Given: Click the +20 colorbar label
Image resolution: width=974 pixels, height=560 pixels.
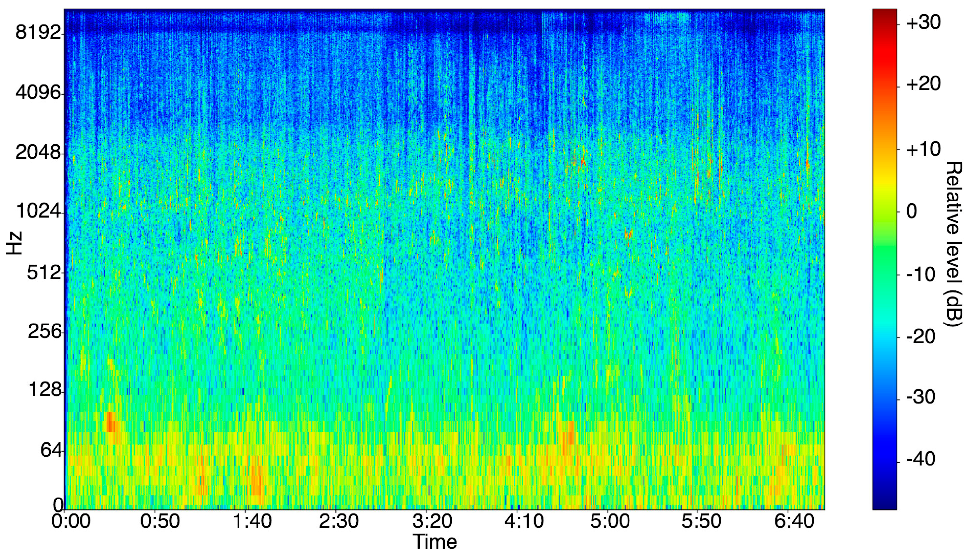Looking at the screenshot, I should (923, 83).
